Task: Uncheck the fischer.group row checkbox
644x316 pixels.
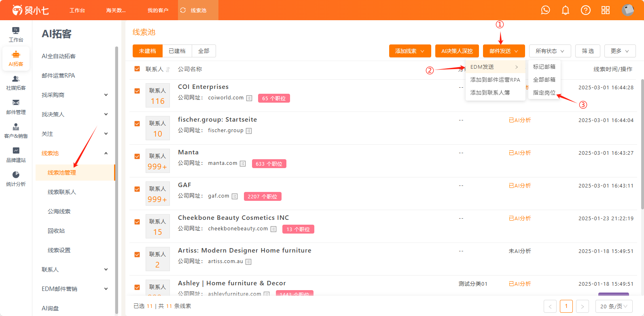Action: [137, 124]
